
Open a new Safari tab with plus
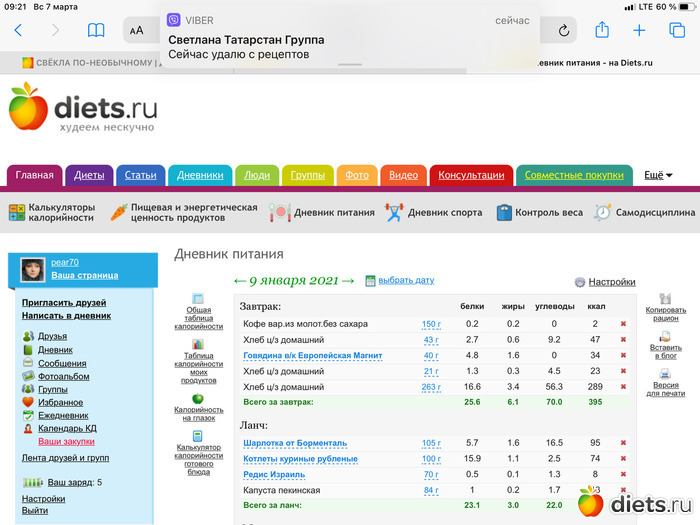click(640, 30)
